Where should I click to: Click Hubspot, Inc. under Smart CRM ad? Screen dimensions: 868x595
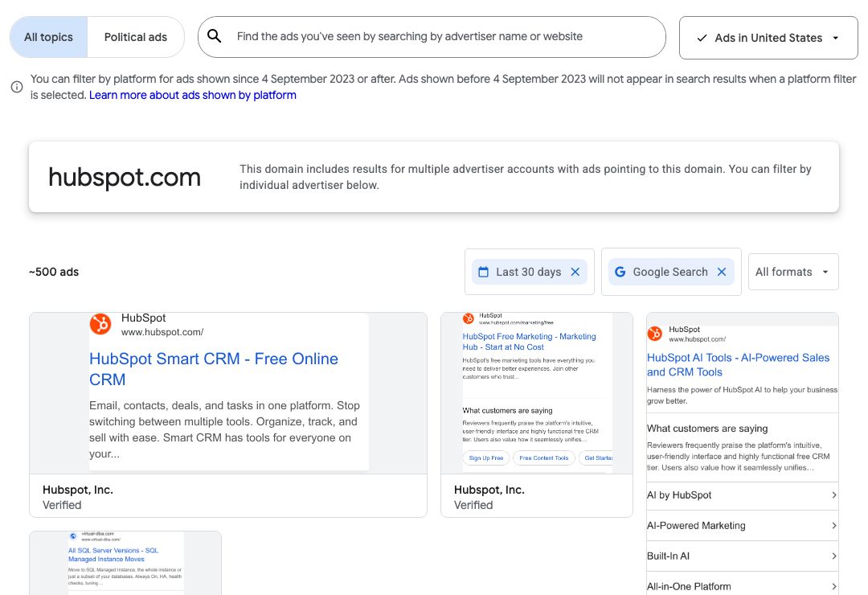(x=77, y=490)
